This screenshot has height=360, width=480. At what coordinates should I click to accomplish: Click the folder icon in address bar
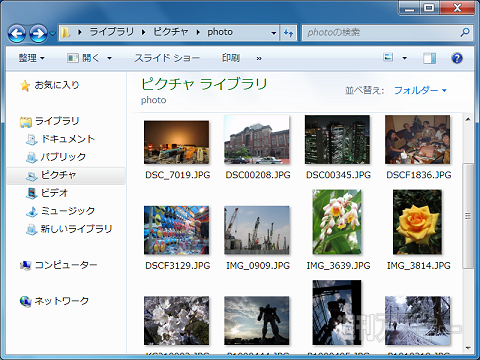66,32
